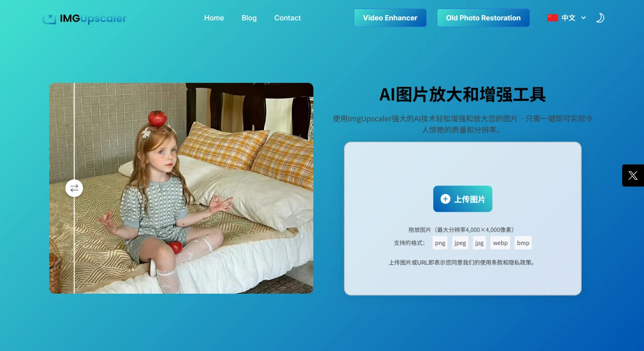
Task: Click the girl photo comparison preview
Action: 181,188
